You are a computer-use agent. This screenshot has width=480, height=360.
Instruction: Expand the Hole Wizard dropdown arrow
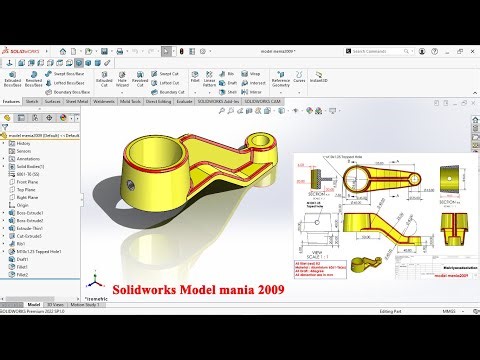122,92
